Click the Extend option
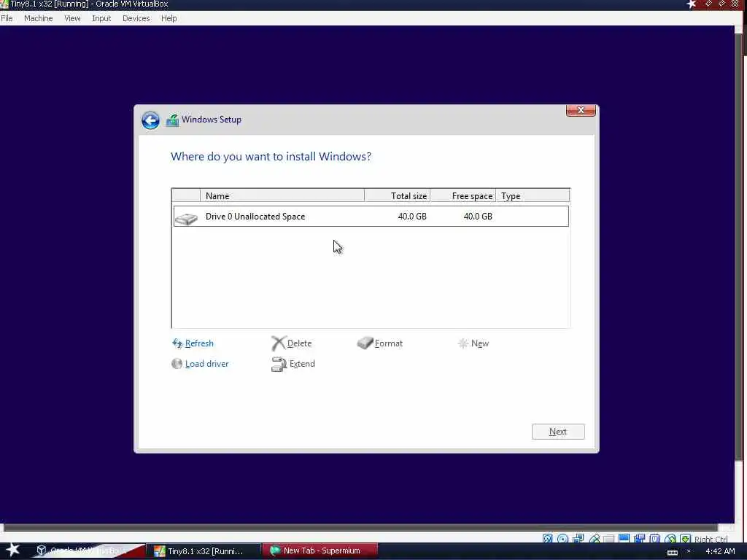 point(302,364)
